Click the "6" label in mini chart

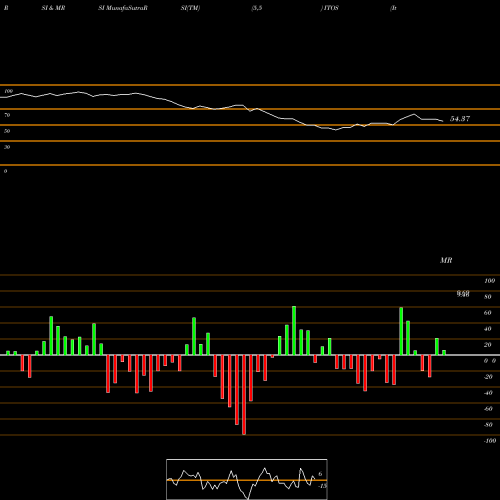pos(320,474)
